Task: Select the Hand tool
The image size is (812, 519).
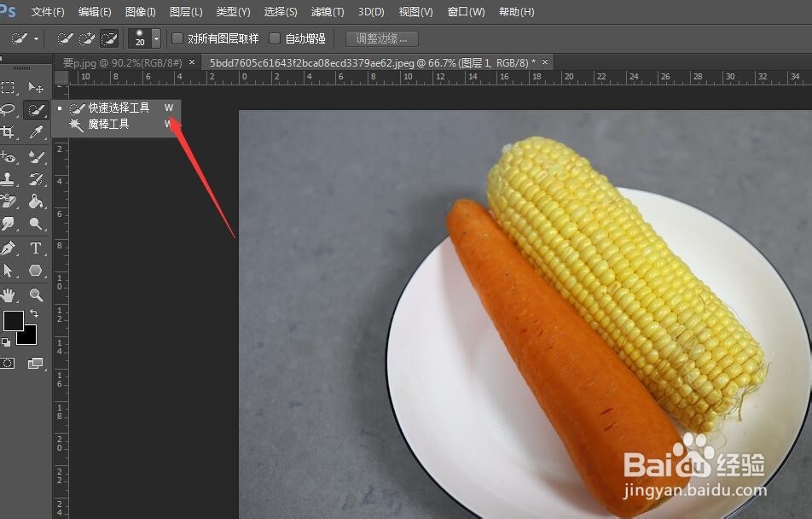Action: [8, 295]
